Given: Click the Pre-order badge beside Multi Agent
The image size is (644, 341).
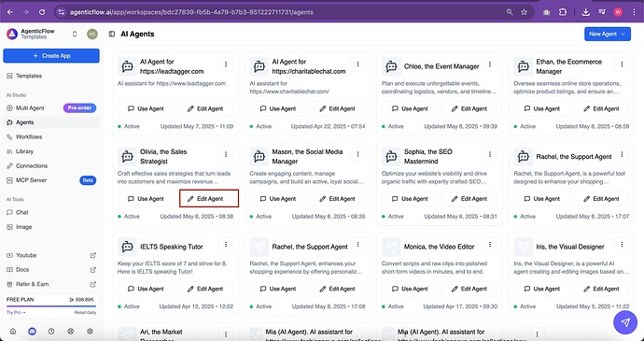Looking at the screenshot, I should click(x=79, y=108).
